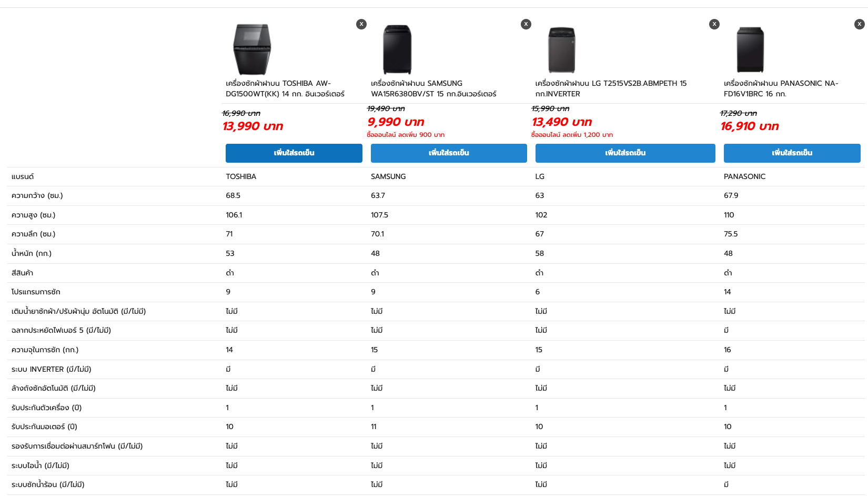Add the LG washer to cart
This screenshot has height=496, width=868.
(625, 153)
